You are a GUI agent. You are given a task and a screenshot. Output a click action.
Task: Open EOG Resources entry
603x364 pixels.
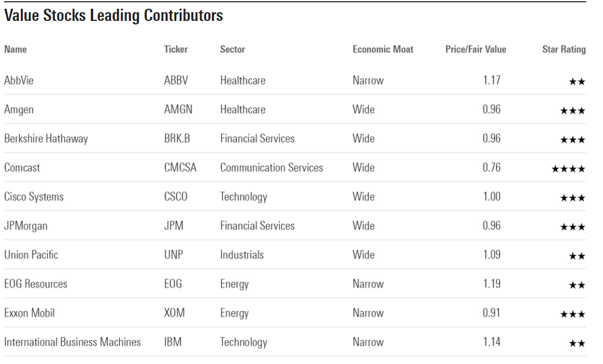36,284
